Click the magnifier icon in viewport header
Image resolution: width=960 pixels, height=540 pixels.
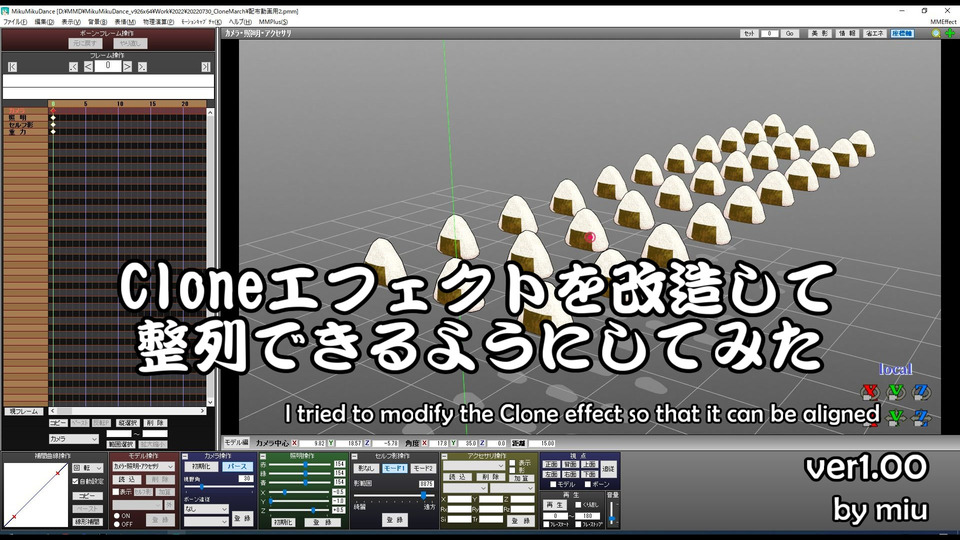point(936,34)
